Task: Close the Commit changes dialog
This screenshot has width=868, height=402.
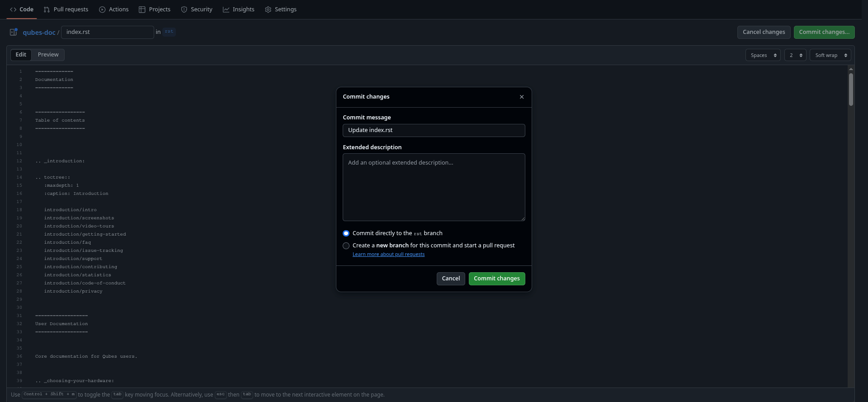Action: (522, 97)
